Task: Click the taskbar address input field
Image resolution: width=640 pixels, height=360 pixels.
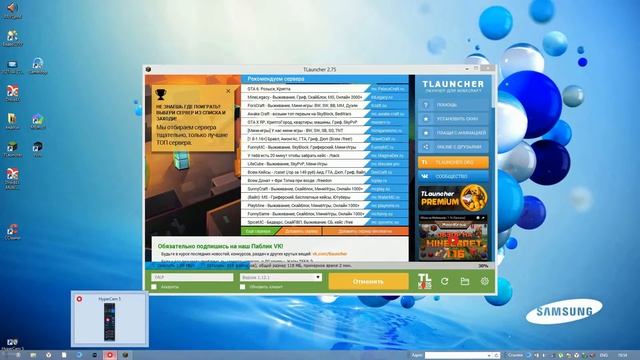Action: pyautogui.click(x=455, y=356)
